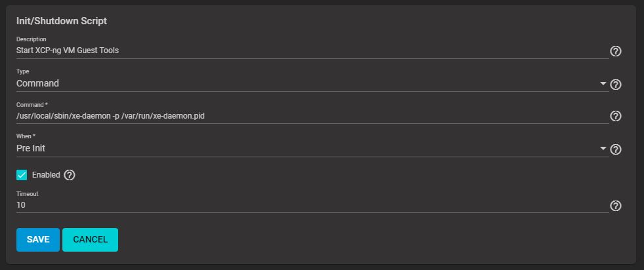Image resolution: width=644 pixels, height=270 pixels.
Task: Select the Timeout value field
Action: pos(312,205)
